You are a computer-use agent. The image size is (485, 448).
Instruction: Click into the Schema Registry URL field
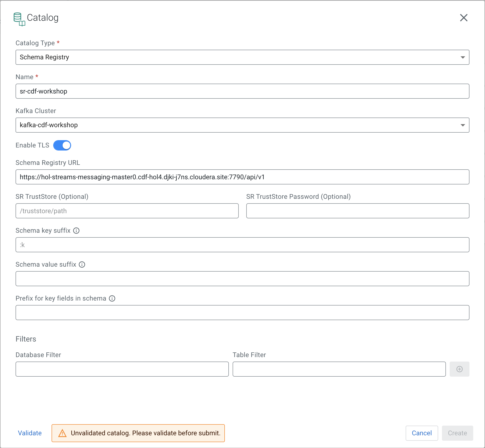(x=242, y=177)
